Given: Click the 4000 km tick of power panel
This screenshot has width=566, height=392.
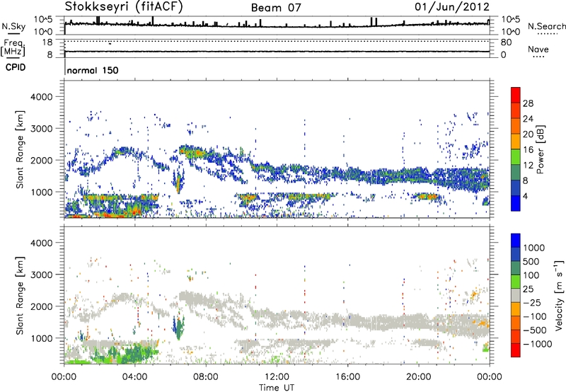Looking at the screenshot, I should (x=41, y=97).
